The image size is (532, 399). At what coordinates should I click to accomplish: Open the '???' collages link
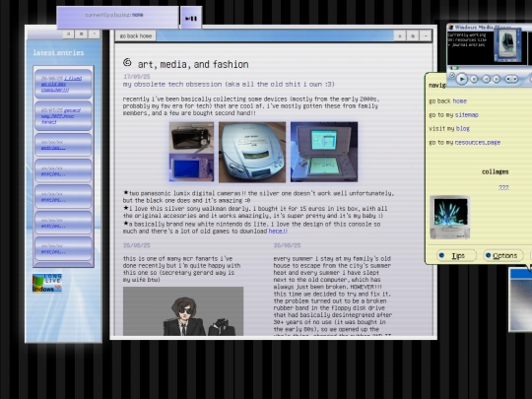[503, 187]
